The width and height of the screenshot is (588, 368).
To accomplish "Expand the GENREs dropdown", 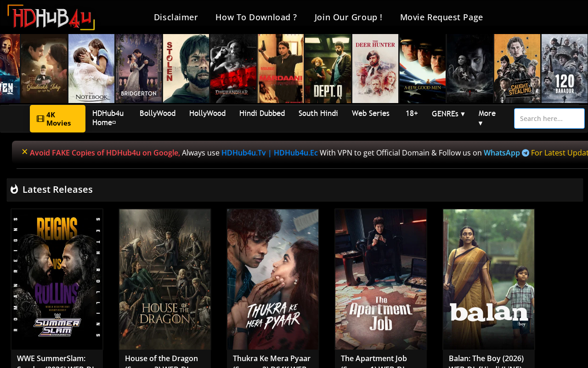I will [x=448, y=114].
